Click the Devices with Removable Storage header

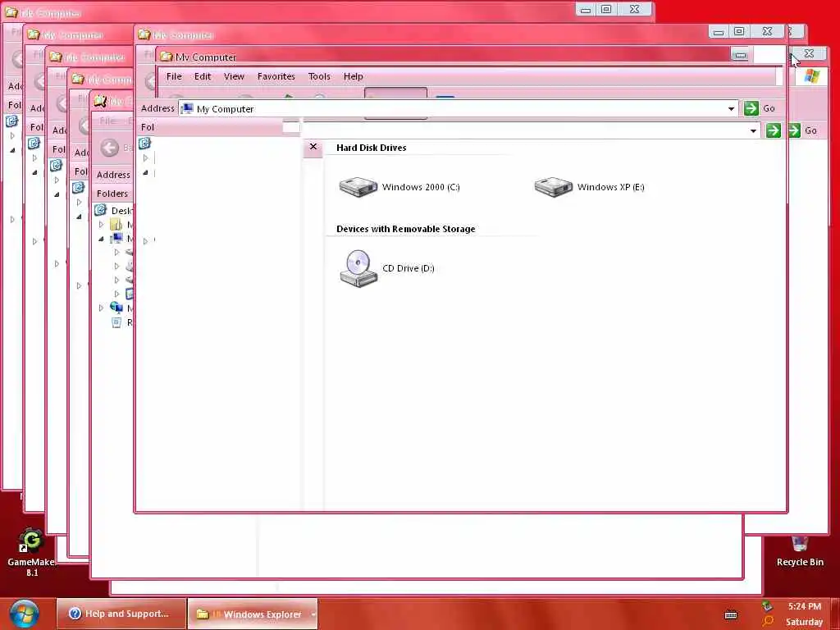[x=405, y=229]
